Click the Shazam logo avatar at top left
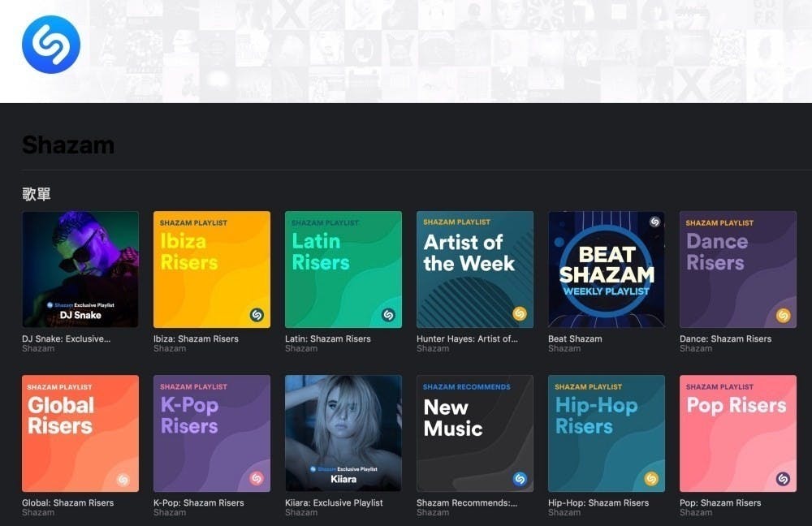The image size is (812, 526). 50,43
